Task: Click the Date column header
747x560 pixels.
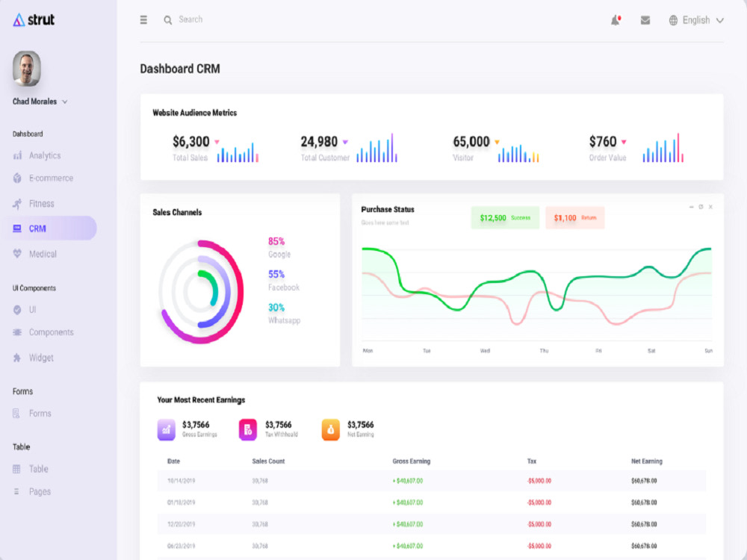Action: [x=173, y=461]
